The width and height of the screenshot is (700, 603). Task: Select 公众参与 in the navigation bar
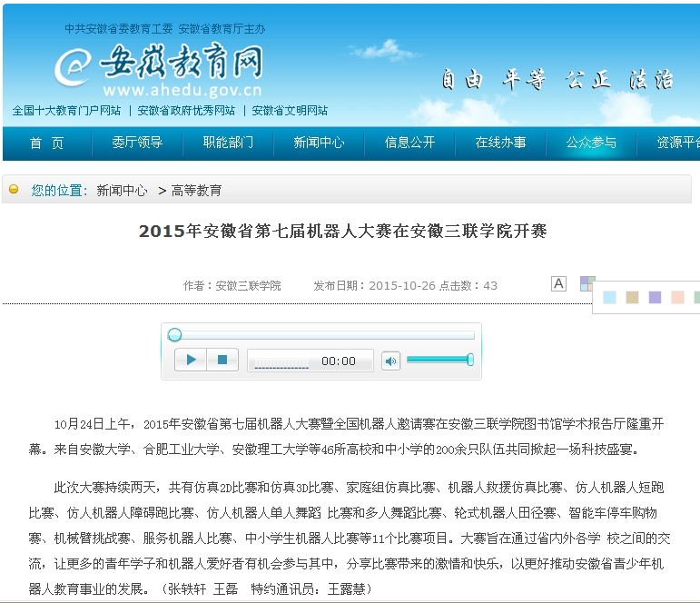[591, 143]
